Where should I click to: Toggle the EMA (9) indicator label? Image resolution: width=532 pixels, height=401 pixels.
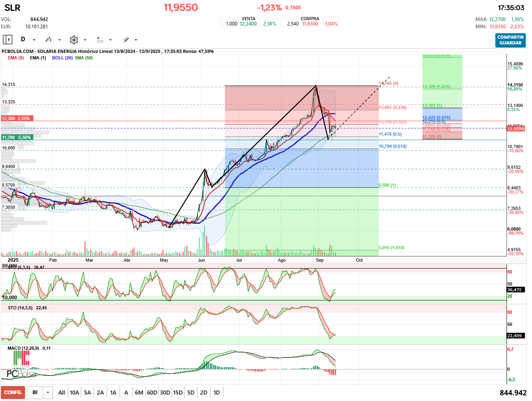(x=16, y=58)
